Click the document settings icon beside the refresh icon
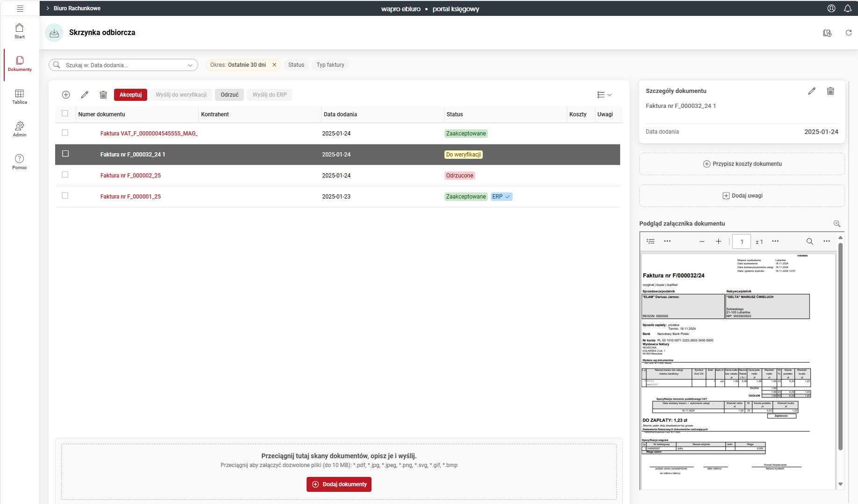Image resolution: width=858 pixels, height=504 pixels. [x=827, y=33]
